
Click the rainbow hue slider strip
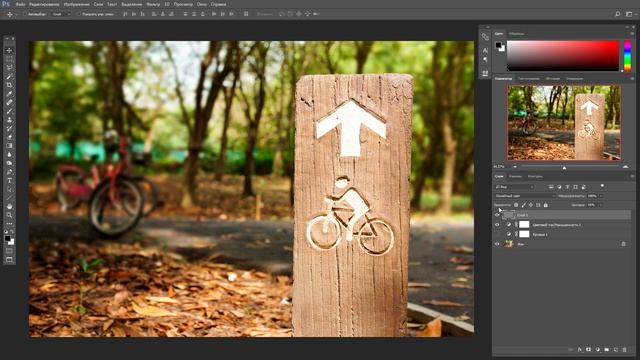pos(627,56)
